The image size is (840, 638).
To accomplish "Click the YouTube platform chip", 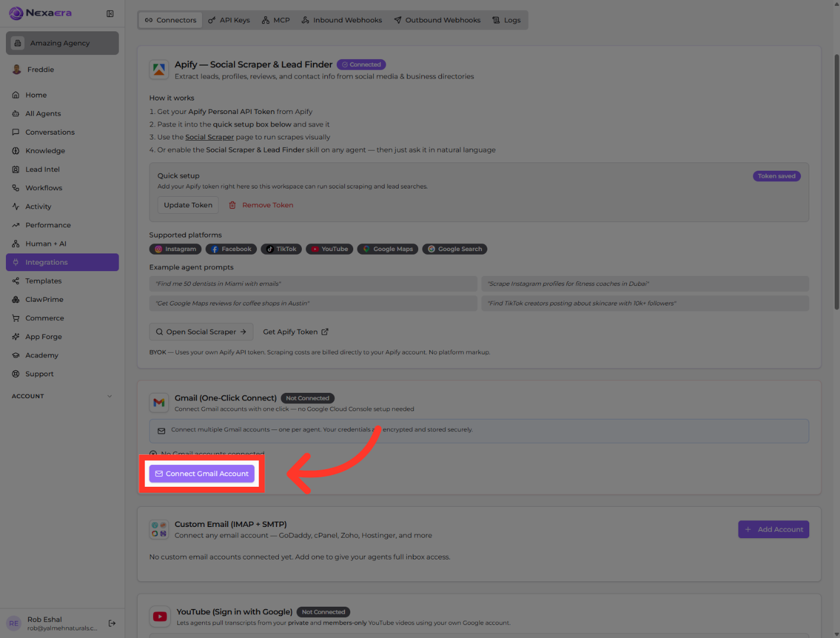I will [x=330, y=249].
